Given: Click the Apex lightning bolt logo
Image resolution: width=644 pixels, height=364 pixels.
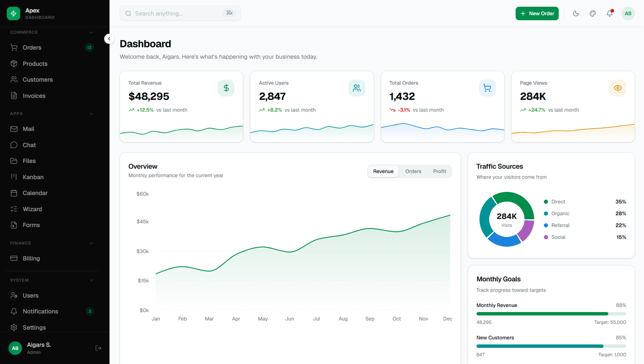Looking at the screenshot, I should [13, 13].
